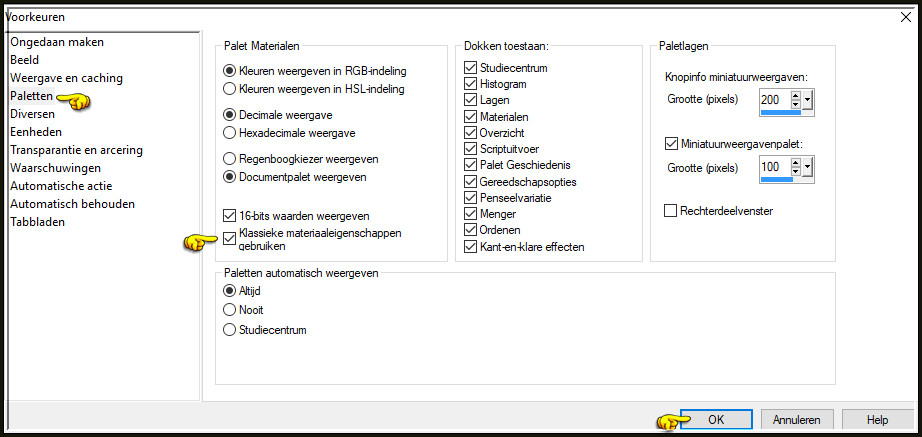Viewport: 922px width, 437px height.
Task: Open the Automatisch behouden category
Action: coord(72,204)
